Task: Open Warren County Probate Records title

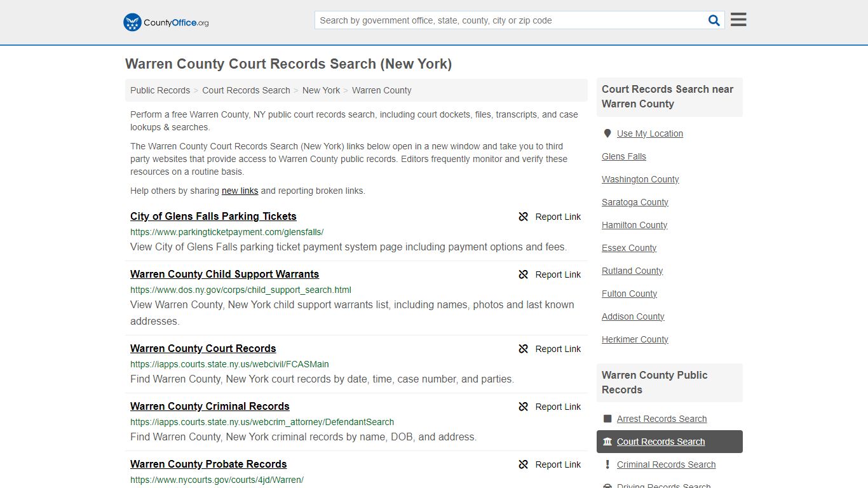Action: coord(208,464)
